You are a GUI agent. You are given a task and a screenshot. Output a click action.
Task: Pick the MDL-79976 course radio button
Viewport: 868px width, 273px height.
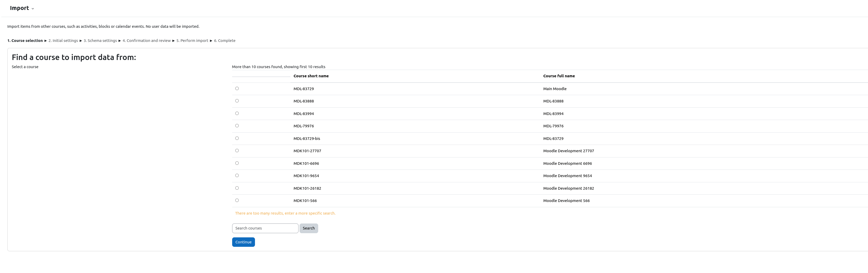point(237,126)
